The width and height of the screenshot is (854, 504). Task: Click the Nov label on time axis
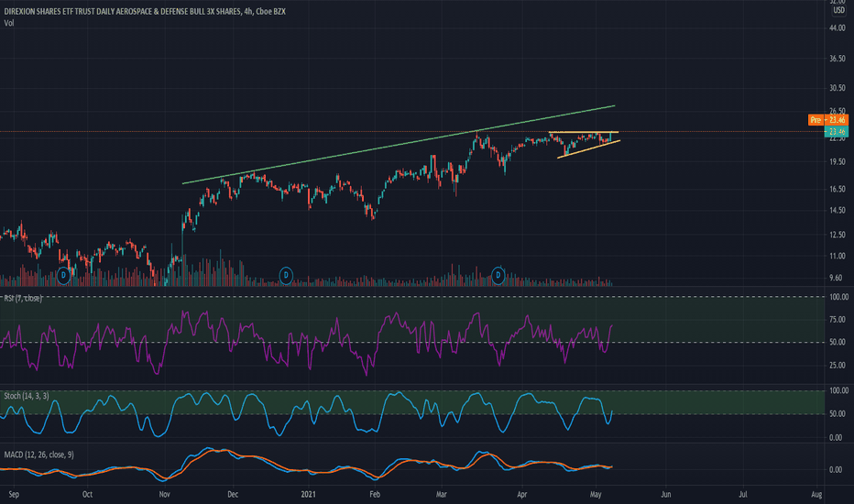(x=165, y=495)
